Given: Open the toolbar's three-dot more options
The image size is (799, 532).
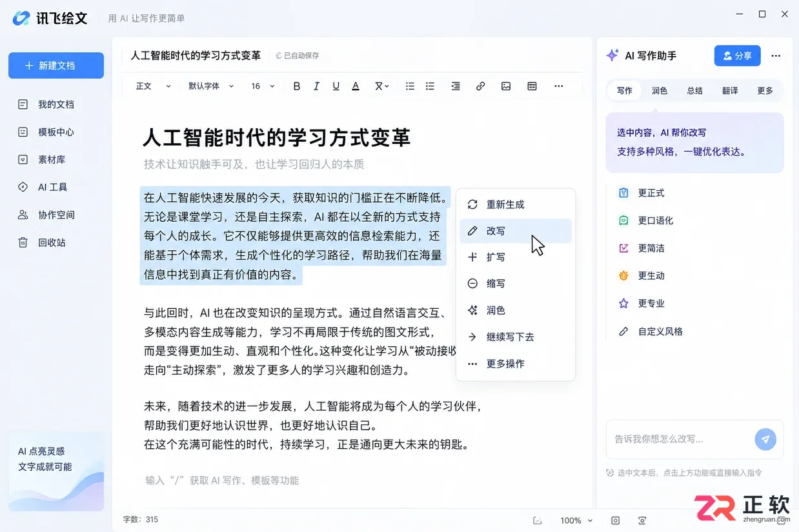Looking at the screenshot, I should 559,86.
